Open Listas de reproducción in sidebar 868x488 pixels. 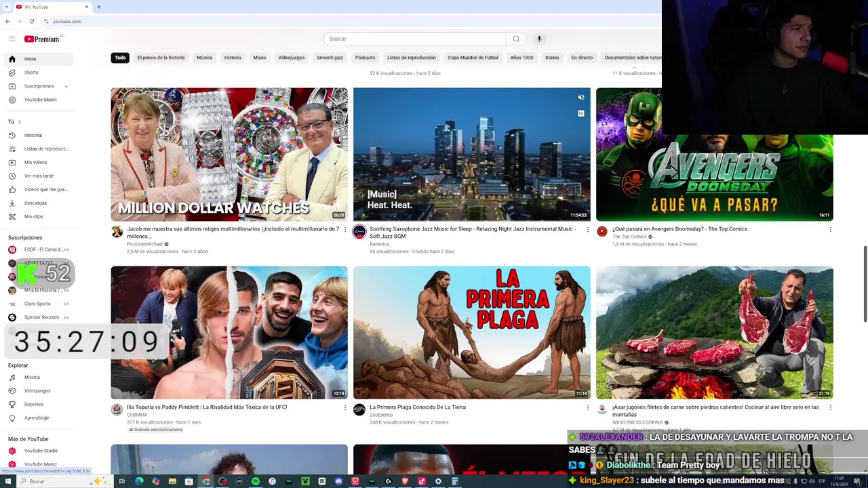[x=38, y=148]
